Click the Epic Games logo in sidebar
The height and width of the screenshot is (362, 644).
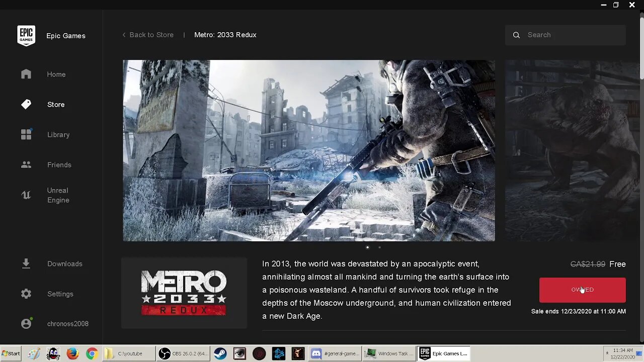(x=26, y=36)
